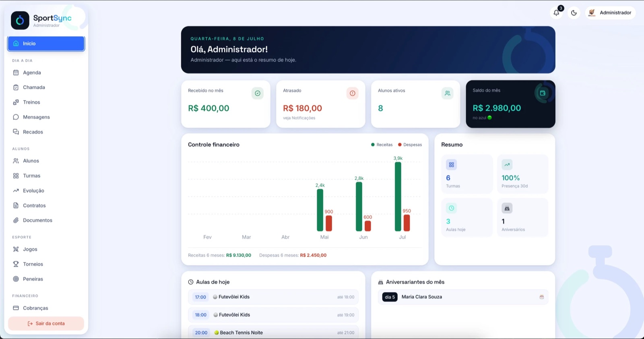Open the Saldo do mês wallet icon

click(543, 93)
